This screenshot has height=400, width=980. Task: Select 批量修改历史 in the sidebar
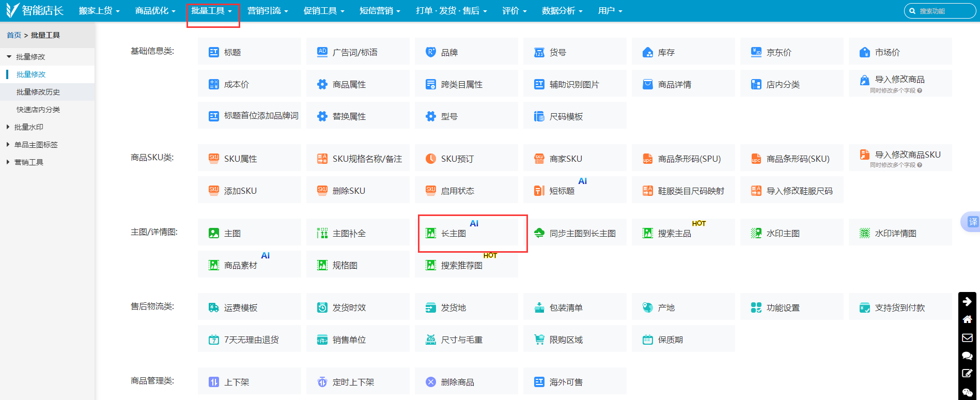(x=38, y=92)
